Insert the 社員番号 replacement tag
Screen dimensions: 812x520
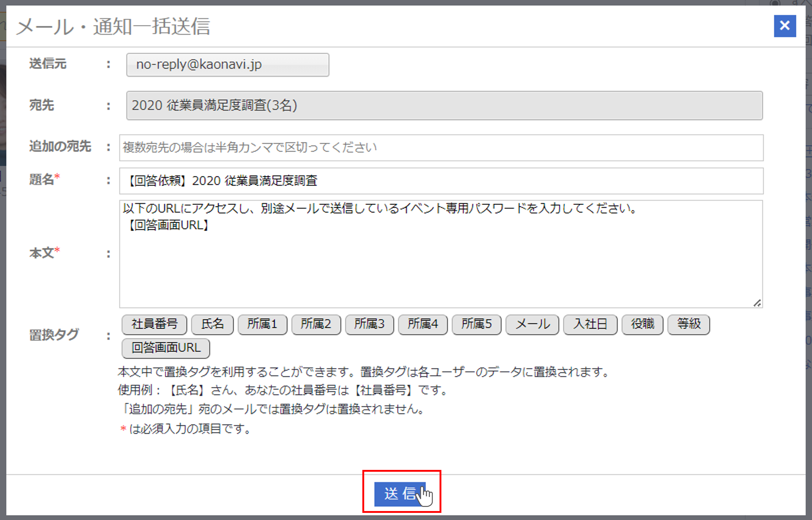(x=154, y=324)
